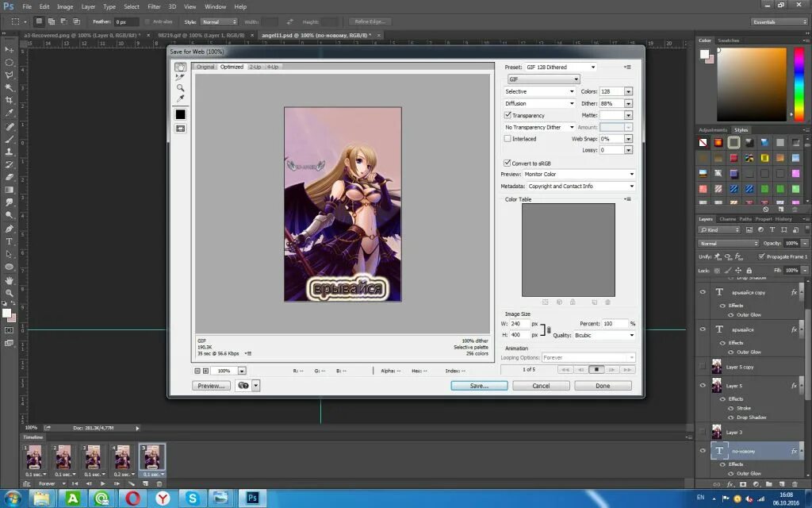Switch to the 4-Up view tab

tap(273, 67)
